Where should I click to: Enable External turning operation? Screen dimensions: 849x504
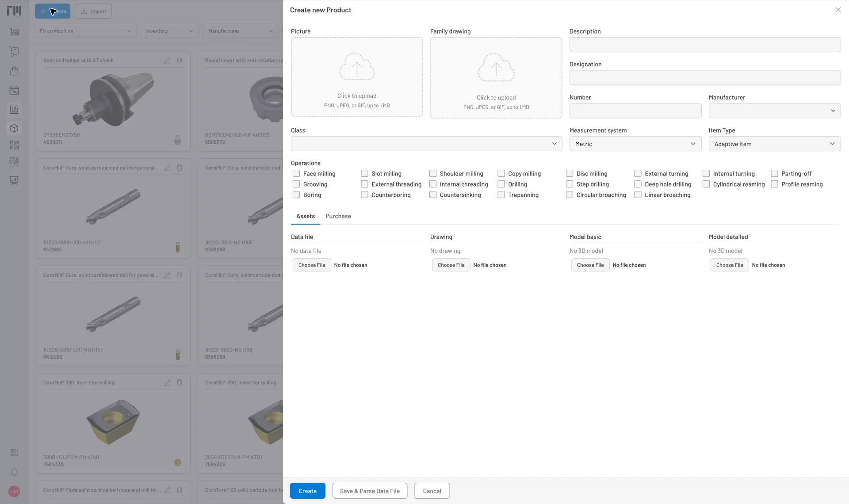(x=638, y=173)
